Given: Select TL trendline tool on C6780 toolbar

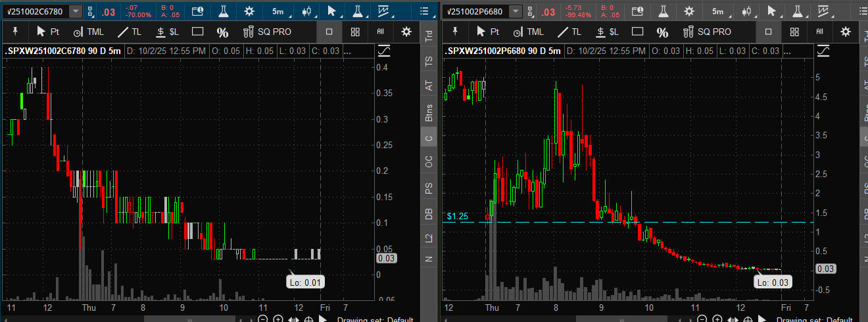Looking at the screenshot, I should click(x=130, y=31).
